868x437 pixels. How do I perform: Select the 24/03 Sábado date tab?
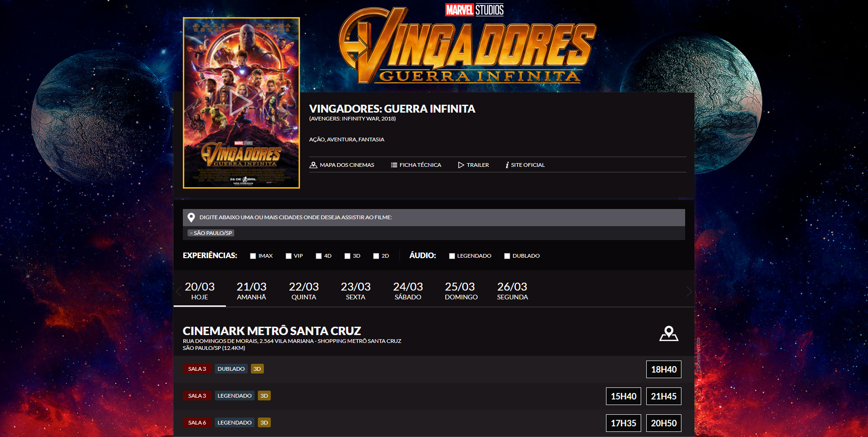coord(408,291)
